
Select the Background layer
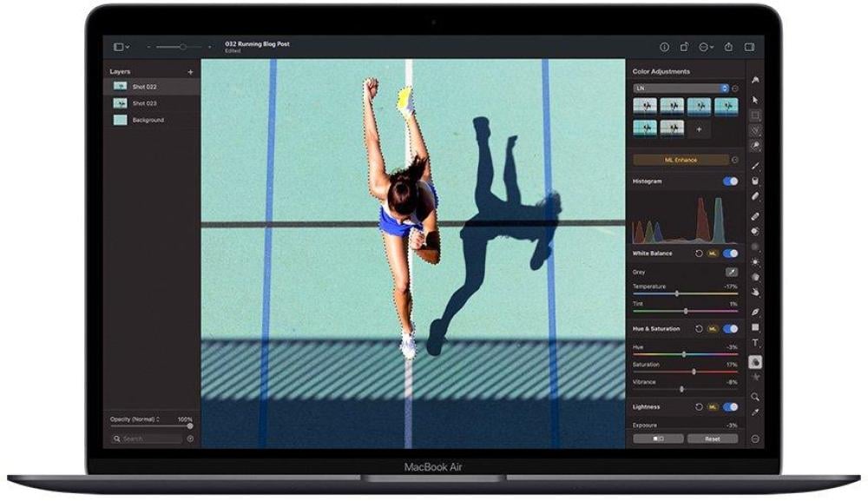coord(148,120)
